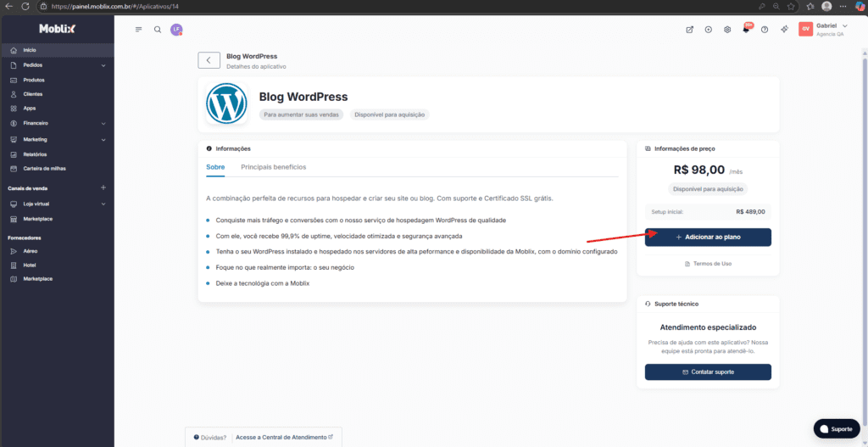Image resolution: width=868 pixels, height=447 pixels.
Task: Click the browser profile avatar
Action: click(826, 7)
